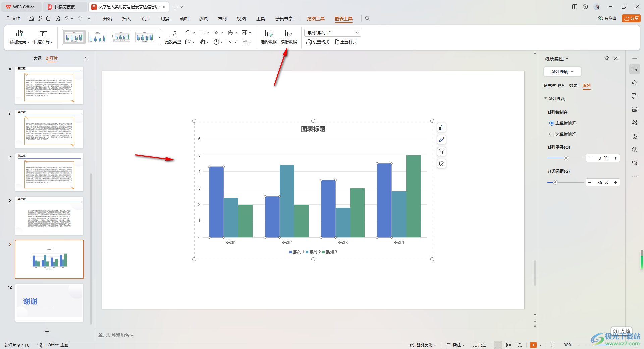Click the Share (分享) button
This screenshot has width=644, height=349.
(x=631, y=18)
